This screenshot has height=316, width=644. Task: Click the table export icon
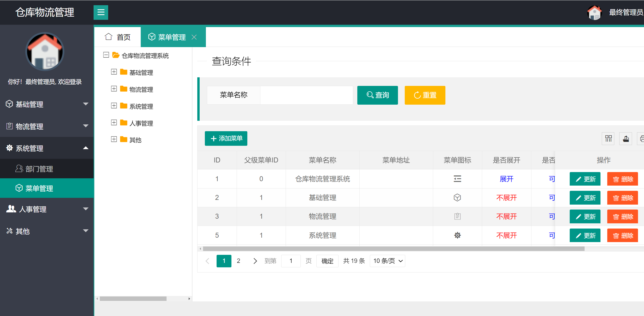[626, 138]
